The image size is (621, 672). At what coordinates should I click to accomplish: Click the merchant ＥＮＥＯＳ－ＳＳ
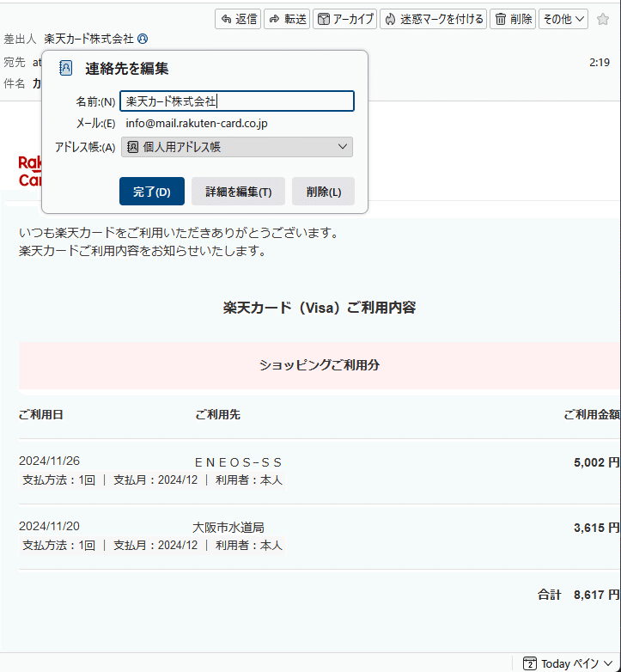pyautogui.click(x=238, y=462)
